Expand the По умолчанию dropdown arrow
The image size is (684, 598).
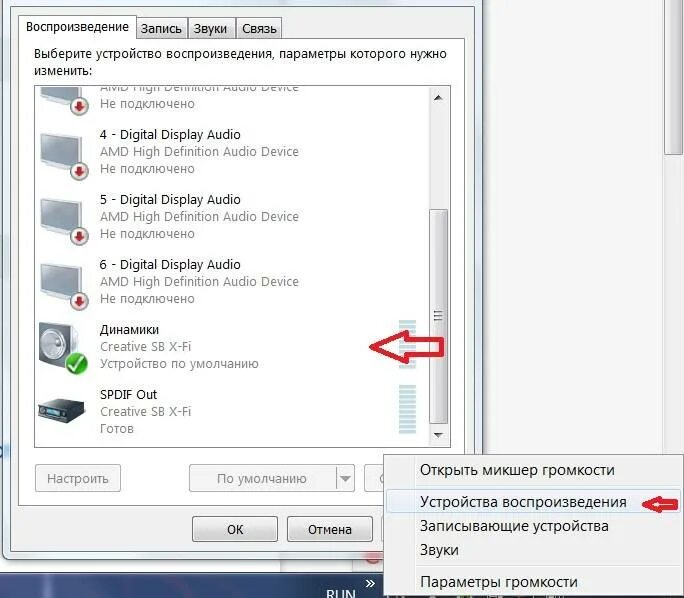345,478
